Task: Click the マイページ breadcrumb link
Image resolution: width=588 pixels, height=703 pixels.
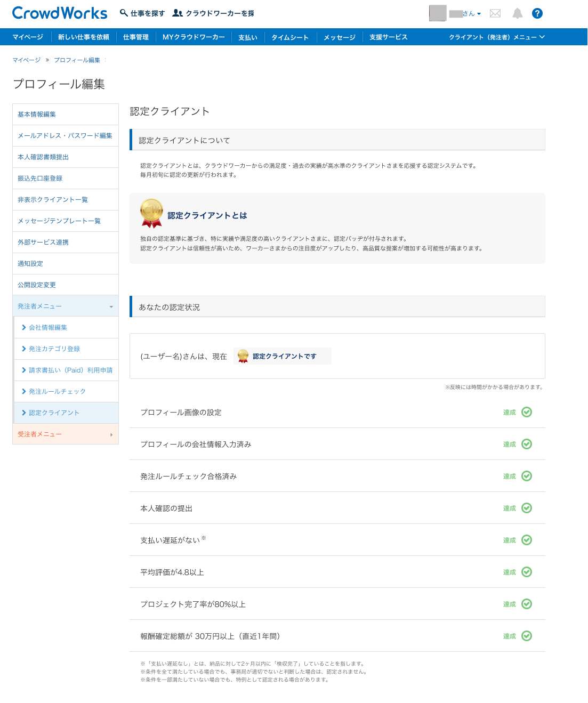Action: coord(27,60)
